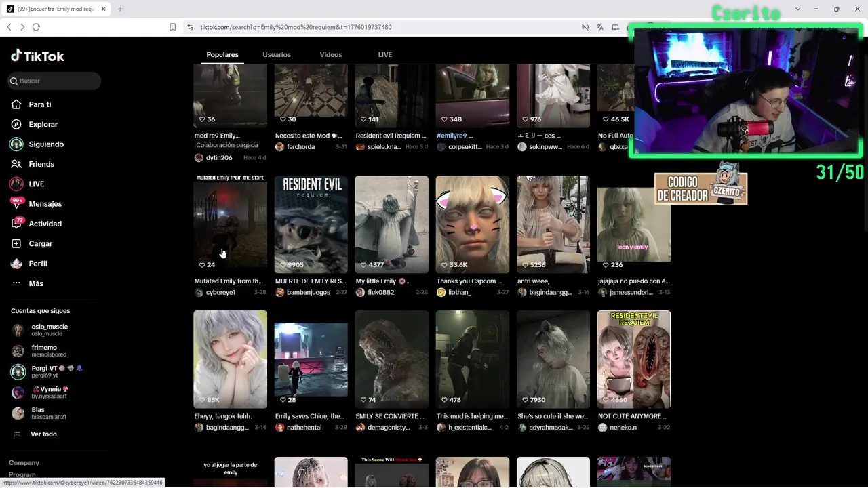Click the Buscar search field
The width and height of the screenshot is (868, 488).
pyautogui.click(x=54, y=81)
